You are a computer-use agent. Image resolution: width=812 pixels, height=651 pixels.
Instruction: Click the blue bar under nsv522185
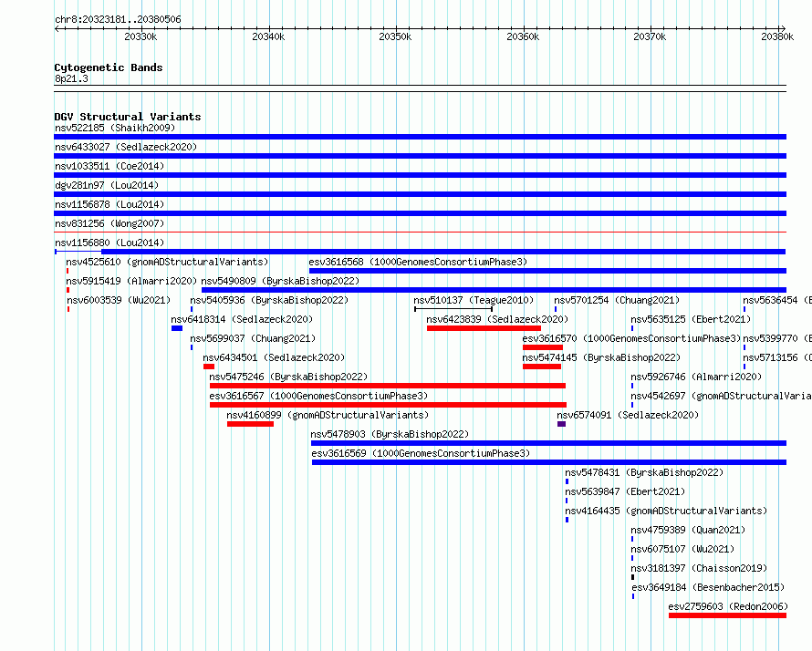click(x=420, y=137)
